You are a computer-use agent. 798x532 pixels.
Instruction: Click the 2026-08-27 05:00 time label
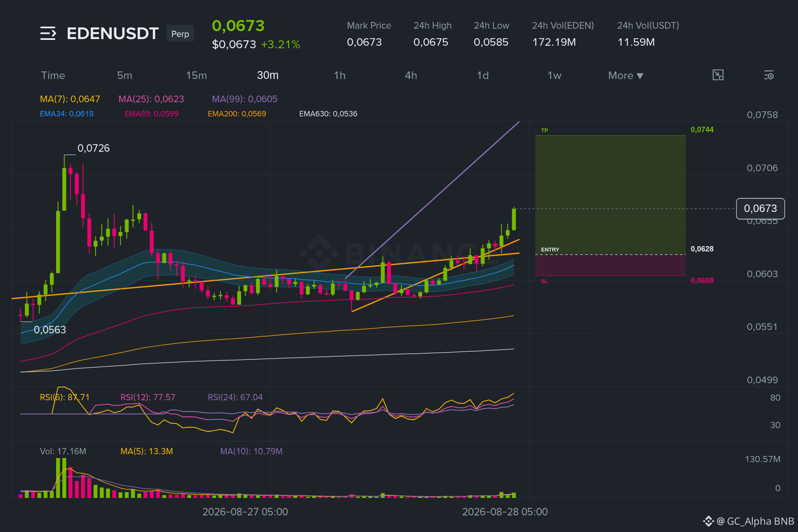tap(245, 512)
